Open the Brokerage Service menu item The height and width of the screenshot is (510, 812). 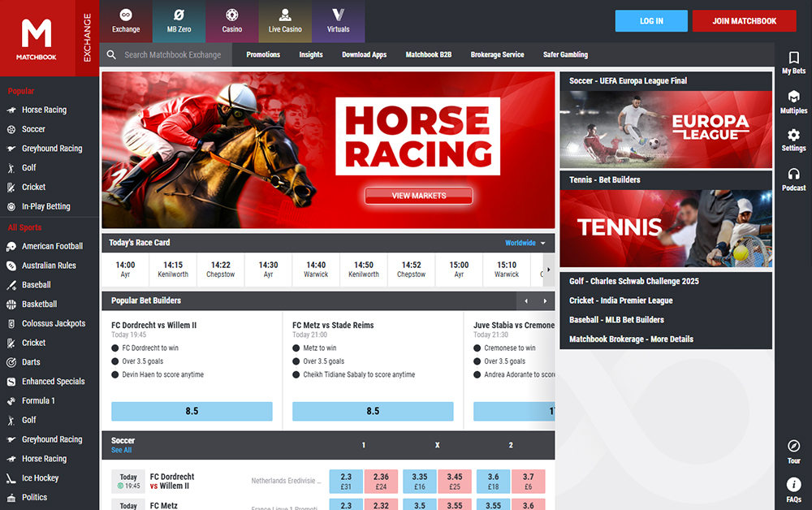(497, 55)
